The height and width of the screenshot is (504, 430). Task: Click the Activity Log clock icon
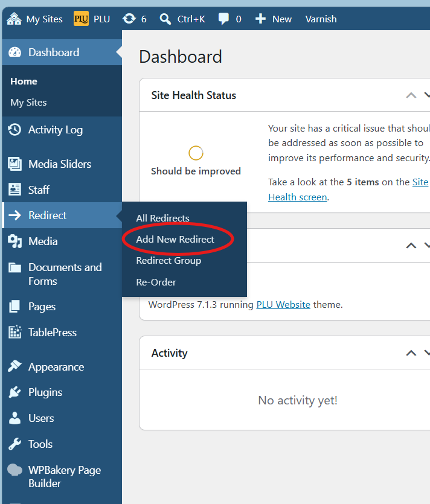coord(14,130)
